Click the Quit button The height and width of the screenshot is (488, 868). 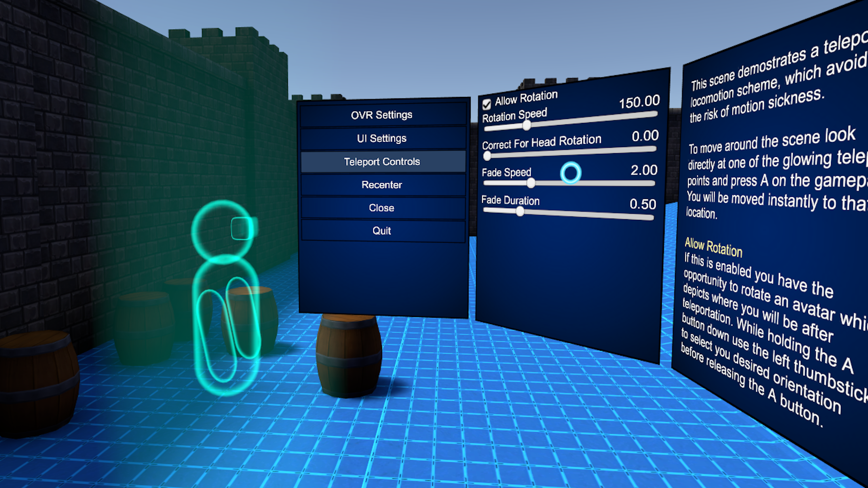pos(381,231)
